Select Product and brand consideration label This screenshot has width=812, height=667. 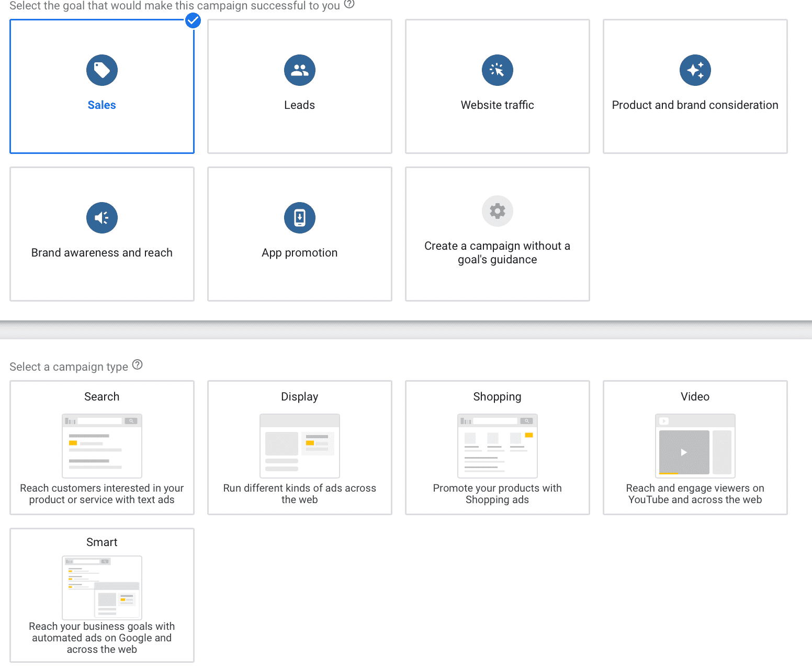[x=695, y=105]
